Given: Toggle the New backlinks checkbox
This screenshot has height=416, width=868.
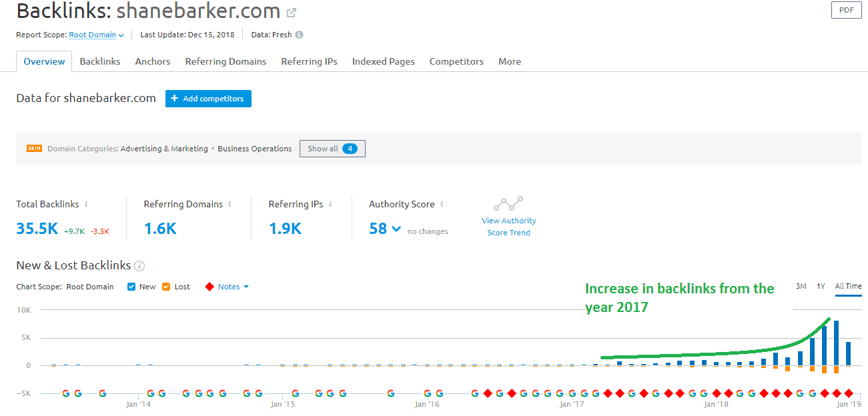Looking at the screenshot, I should 131,287.
